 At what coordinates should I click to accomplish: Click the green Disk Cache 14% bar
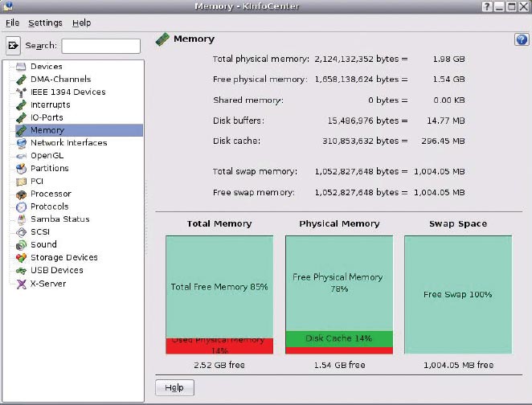339,338
